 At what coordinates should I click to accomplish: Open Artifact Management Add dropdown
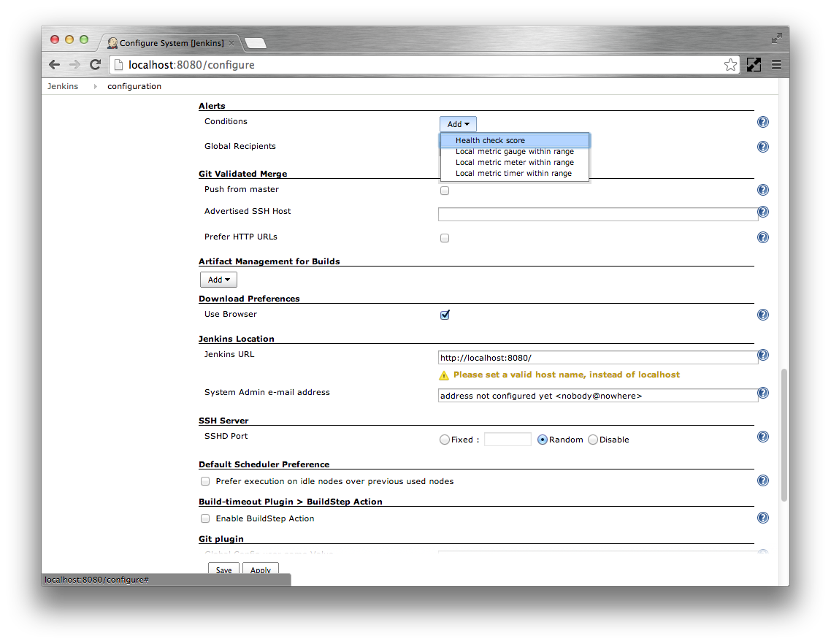218,280
